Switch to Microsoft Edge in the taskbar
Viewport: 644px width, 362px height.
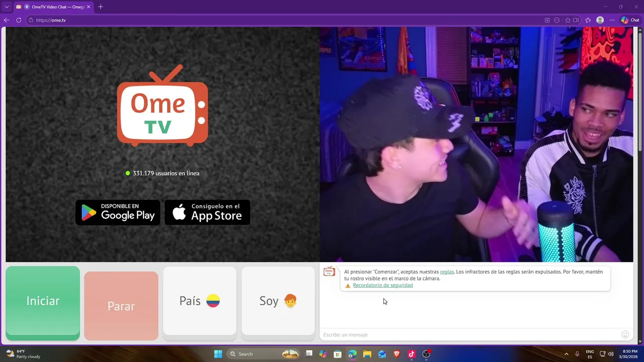[352, 354]
